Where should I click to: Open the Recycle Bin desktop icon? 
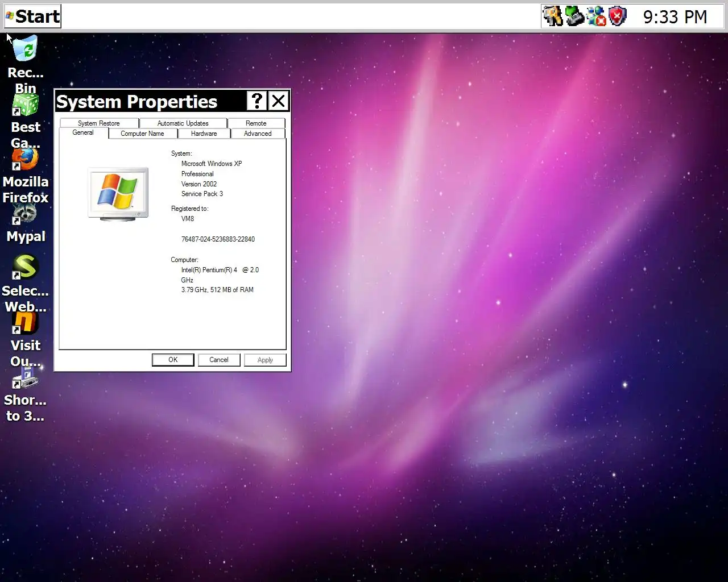(x=25, y=49)
